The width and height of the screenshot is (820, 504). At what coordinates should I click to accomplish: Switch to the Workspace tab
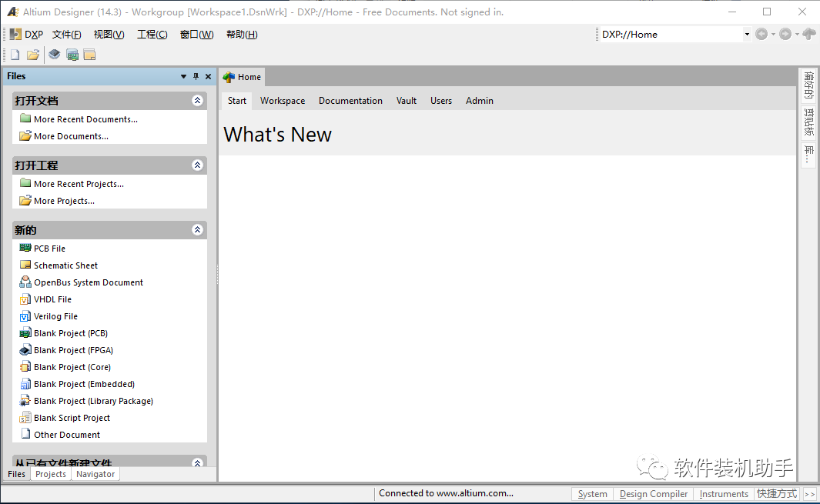pyautogui.click(x=283, y=100)
